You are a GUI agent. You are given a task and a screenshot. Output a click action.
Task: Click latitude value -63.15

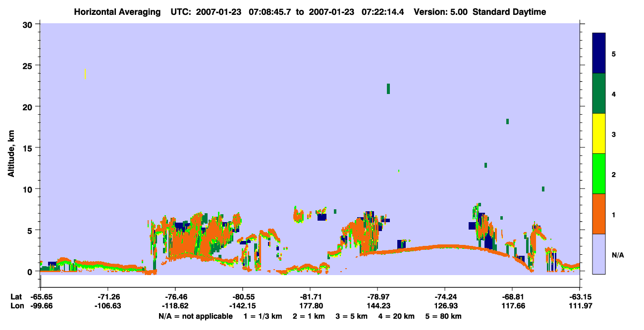(x=580, y=297)
